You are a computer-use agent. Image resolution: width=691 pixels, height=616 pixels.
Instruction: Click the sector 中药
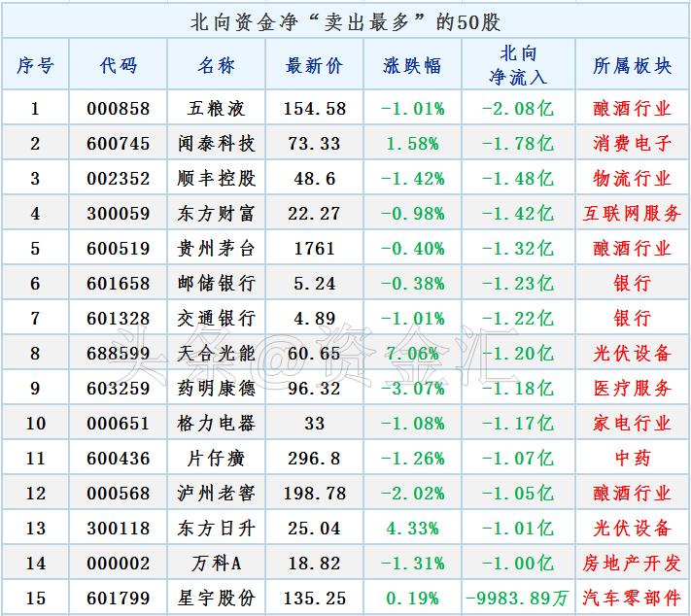[x=632, y=459]
